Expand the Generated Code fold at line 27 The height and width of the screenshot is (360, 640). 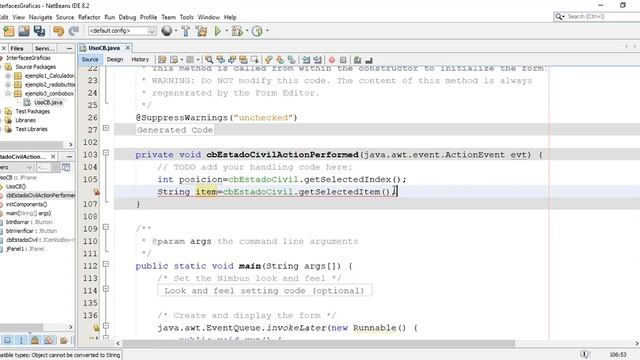click(x=106, y=128)
